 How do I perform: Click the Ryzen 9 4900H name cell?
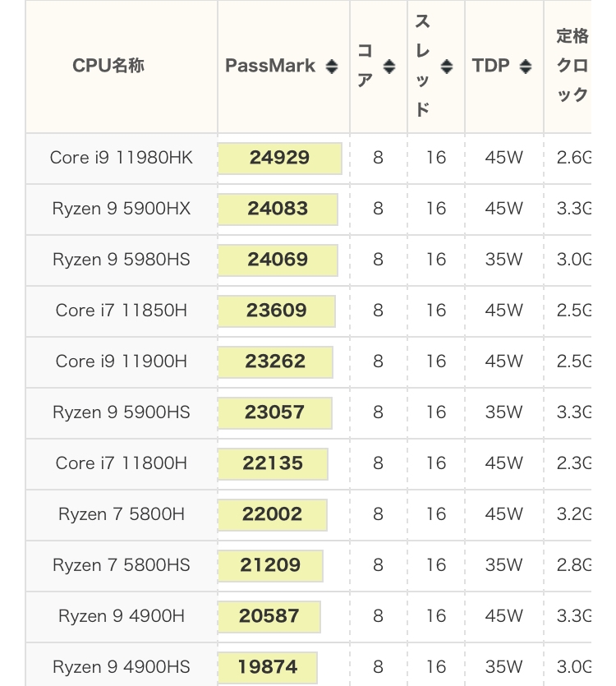pyautogui.click(x=122, y=616)
